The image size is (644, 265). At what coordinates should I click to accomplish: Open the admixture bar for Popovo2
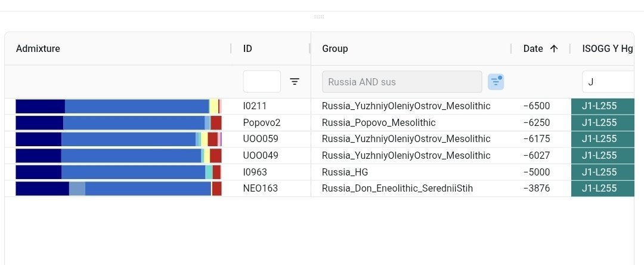pyautogui.click(x=119, y=123)
